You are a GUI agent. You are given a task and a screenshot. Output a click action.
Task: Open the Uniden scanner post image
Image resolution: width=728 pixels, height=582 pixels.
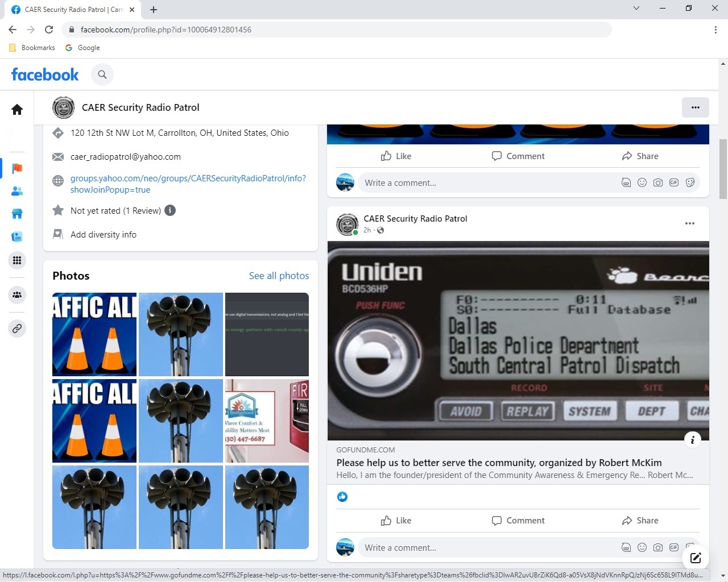pyautogui.click(x=518, y=341)
